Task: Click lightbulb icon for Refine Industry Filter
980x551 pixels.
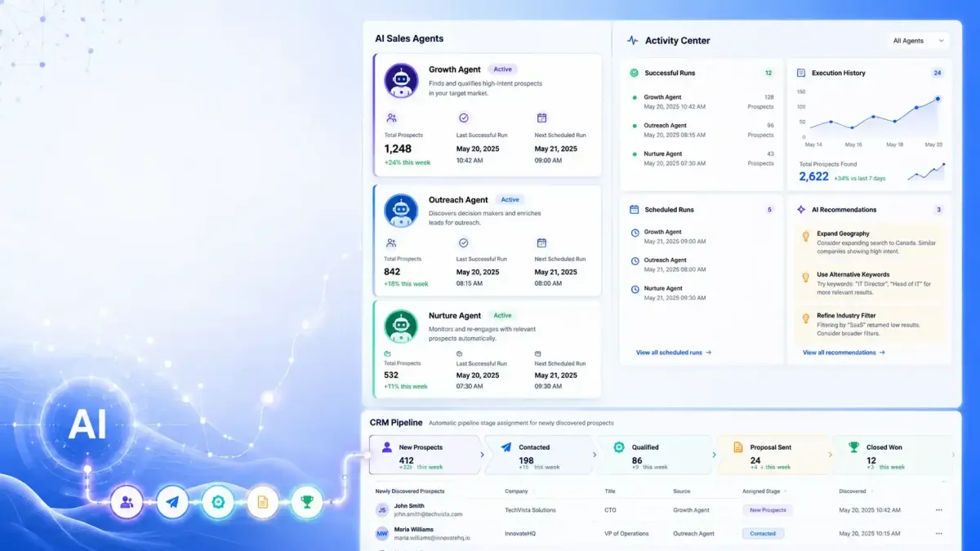Action: tap(806, 318)
